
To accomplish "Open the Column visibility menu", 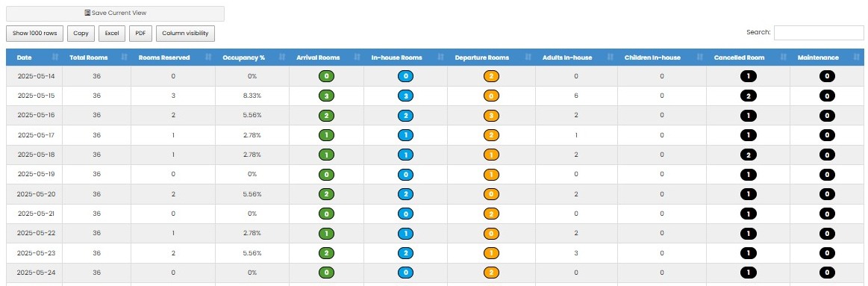I will 185,34.
